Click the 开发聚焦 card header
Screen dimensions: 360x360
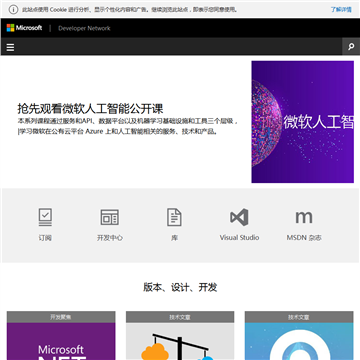[61, 317]
